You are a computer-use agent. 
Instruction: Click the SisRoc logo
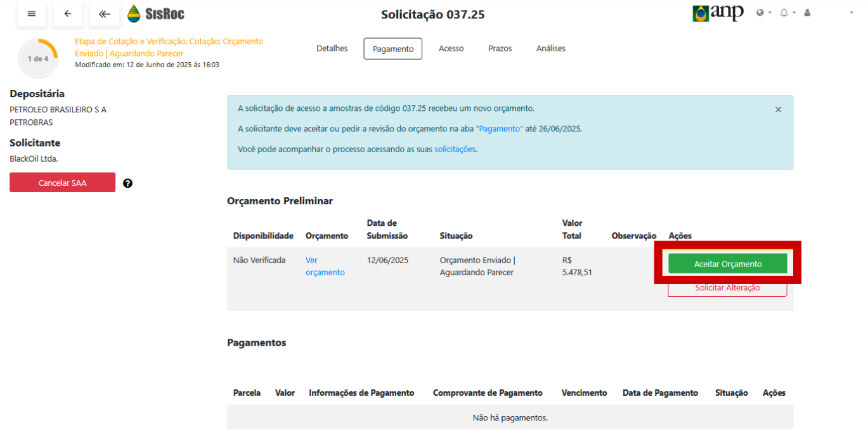[156, 13]
